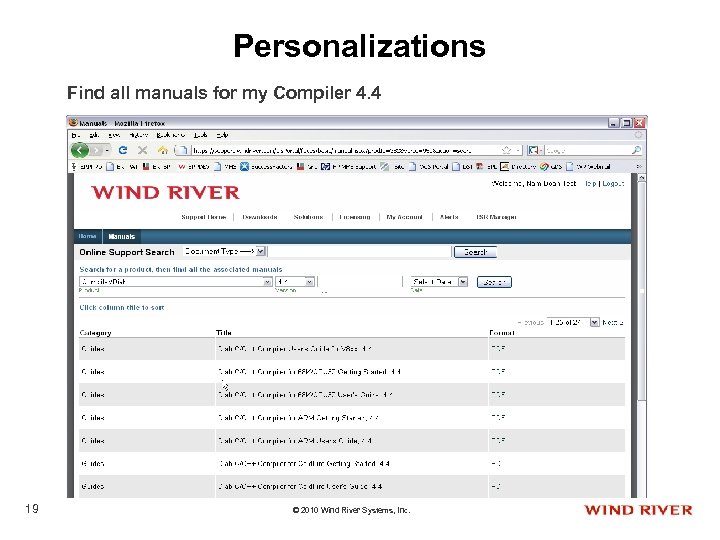
Task: Open the Solutions link
Action: point(308,217)
